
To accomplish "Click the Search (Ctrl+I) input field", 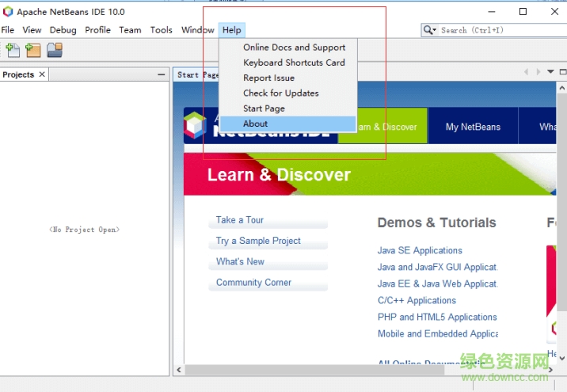I will [503, 30].
